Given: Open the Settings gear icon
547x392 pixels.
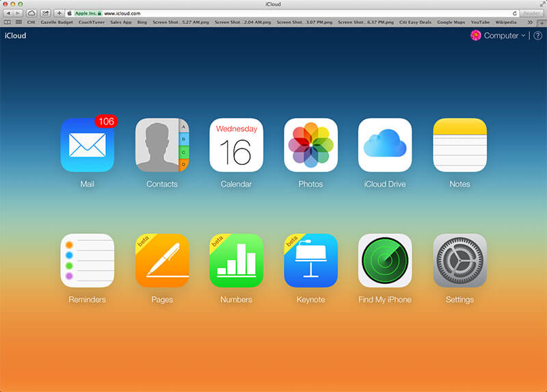Looking at the screenshot, I should point(459,261).
